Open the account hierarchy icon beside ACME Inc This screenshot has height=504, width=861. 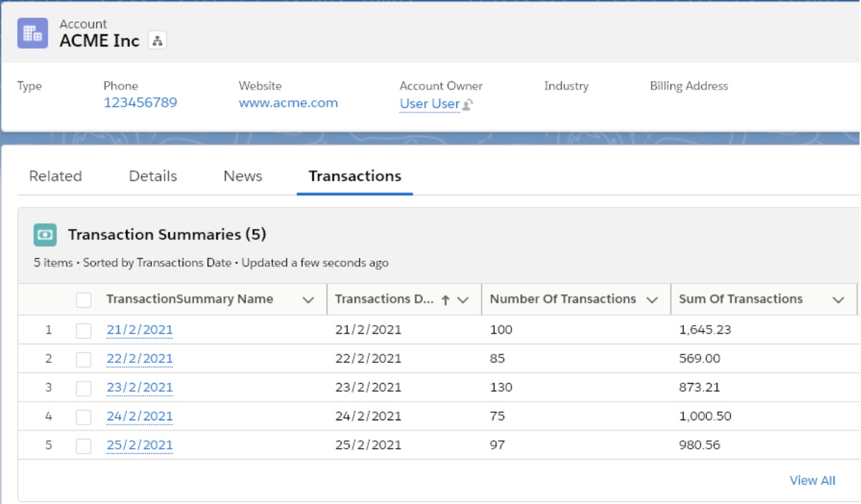click(x=158, y=41)
